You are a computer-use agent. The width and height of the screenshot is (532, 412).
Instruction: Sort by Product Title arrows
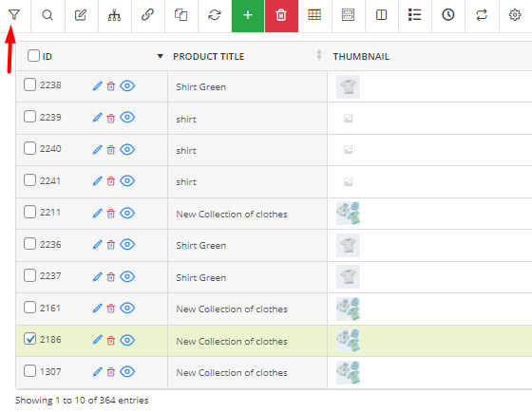click(x=319, y=55)
